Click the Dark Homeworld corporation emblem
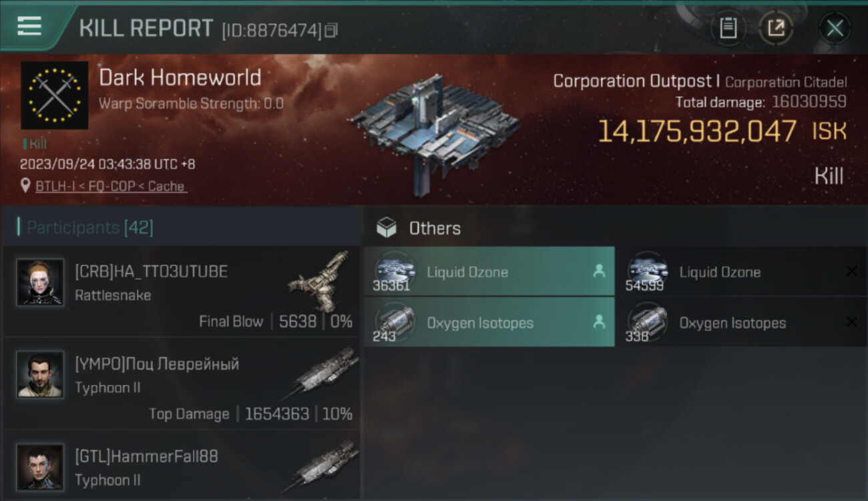Image resolution: width=868 pixels, height=501 pixels. coord(55,96)
